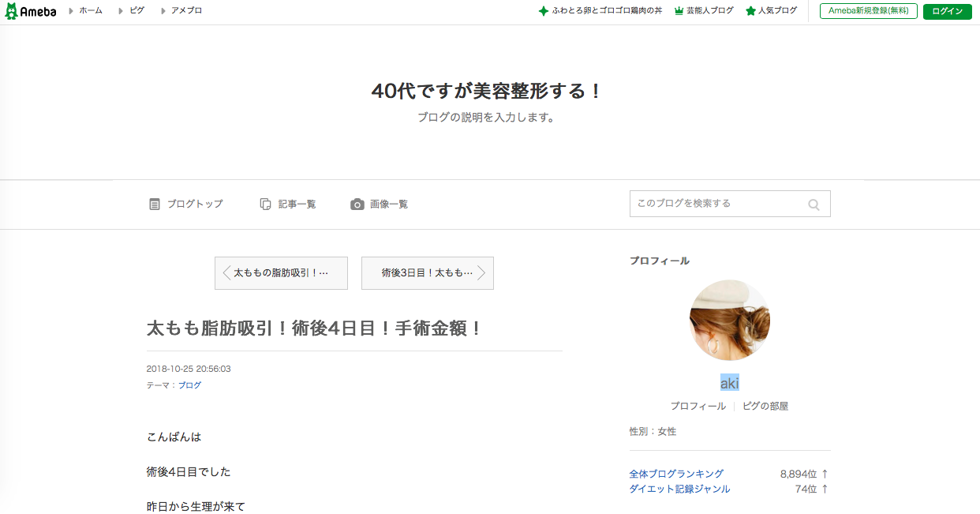Click the magnifier icon in blog search
The width and height of the screenshot is (980, 514).
click(814, 204)
